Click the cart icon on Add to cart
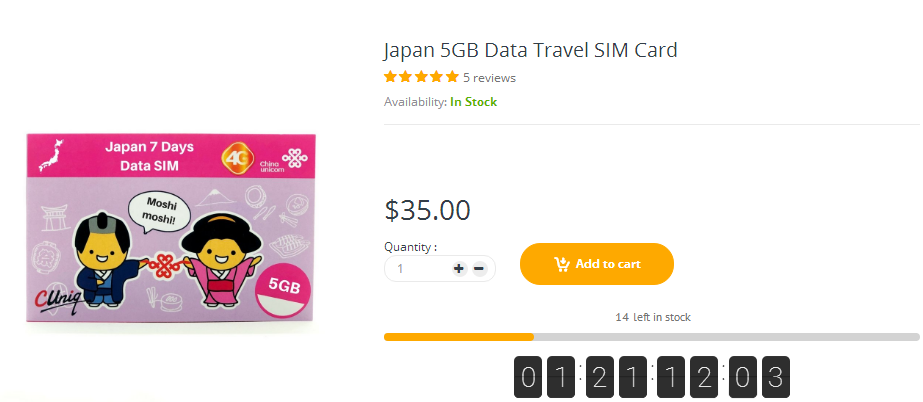Viewport: 923px width, 402px height. pyautogui.click(x=562, y=264)
